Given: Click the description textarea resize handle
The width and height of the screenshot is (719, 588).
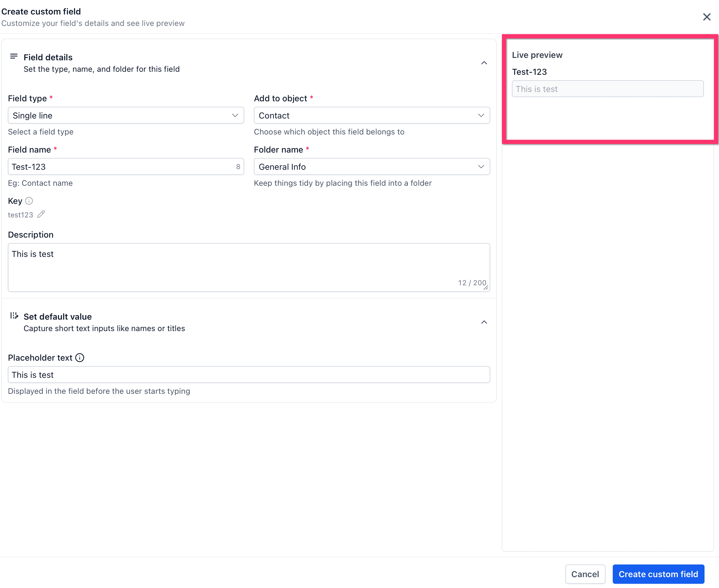Looking at the screenshot, I should [x=486, y=288].
